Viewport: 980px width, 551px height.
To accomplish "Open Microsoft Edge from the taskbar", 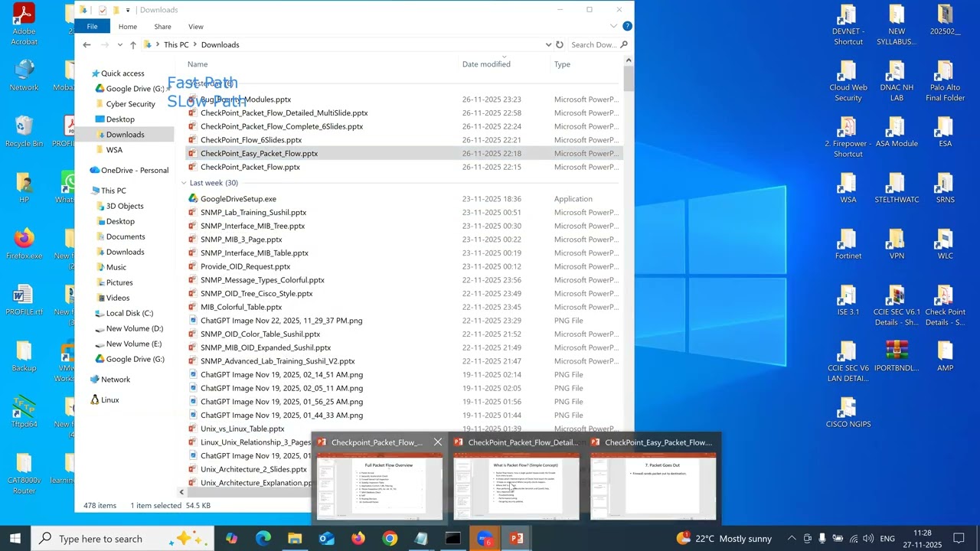I will 263,539.
